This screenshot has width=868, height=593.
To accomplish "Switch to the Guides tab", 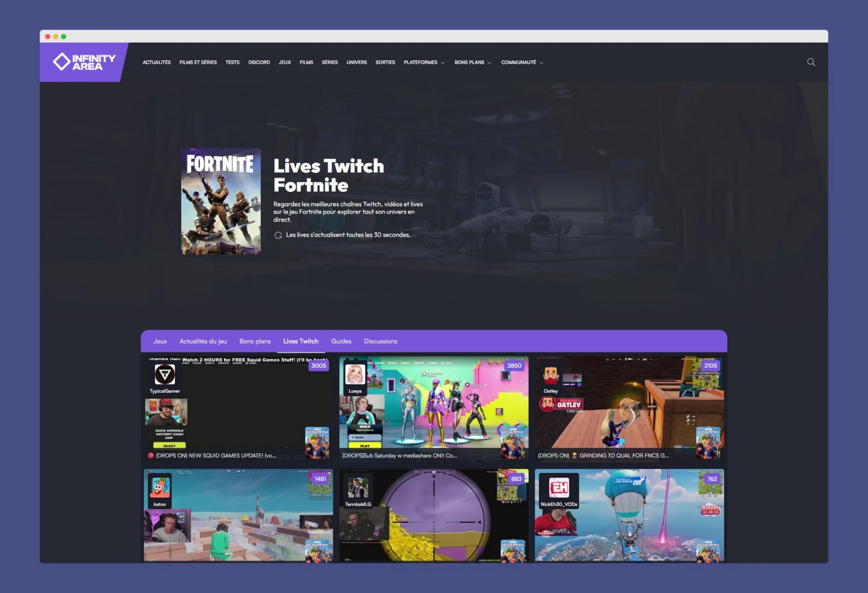I will [341, 341].
